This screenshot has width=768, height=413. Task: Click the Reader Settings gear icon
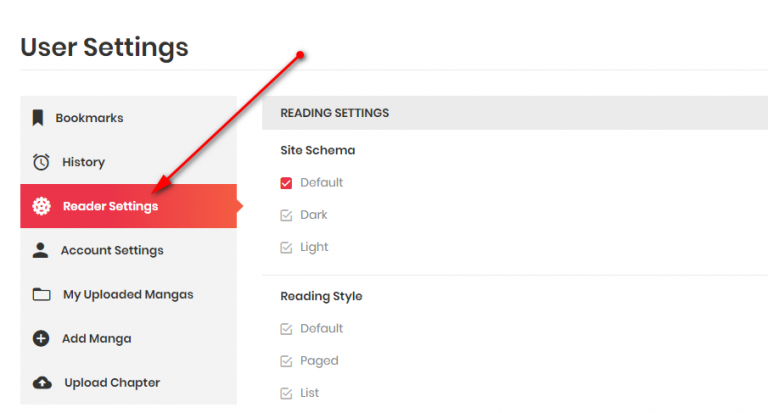(41, 206)
